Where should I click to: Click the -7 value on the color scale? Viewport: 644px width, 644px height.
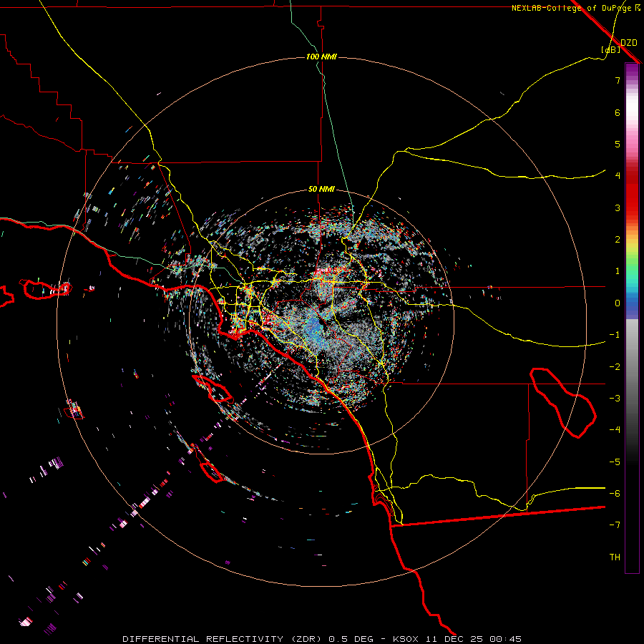pos(615,525)
